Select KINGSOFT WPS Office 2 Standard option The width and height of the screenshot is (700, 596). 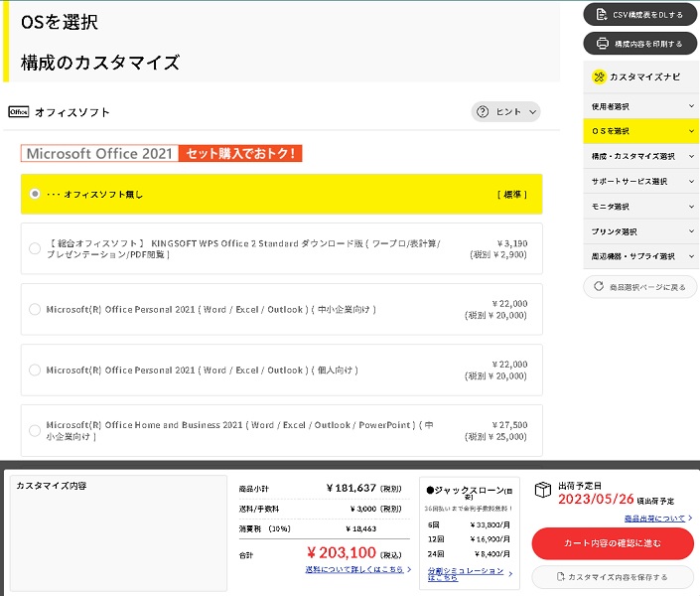[x=36, y=248]
